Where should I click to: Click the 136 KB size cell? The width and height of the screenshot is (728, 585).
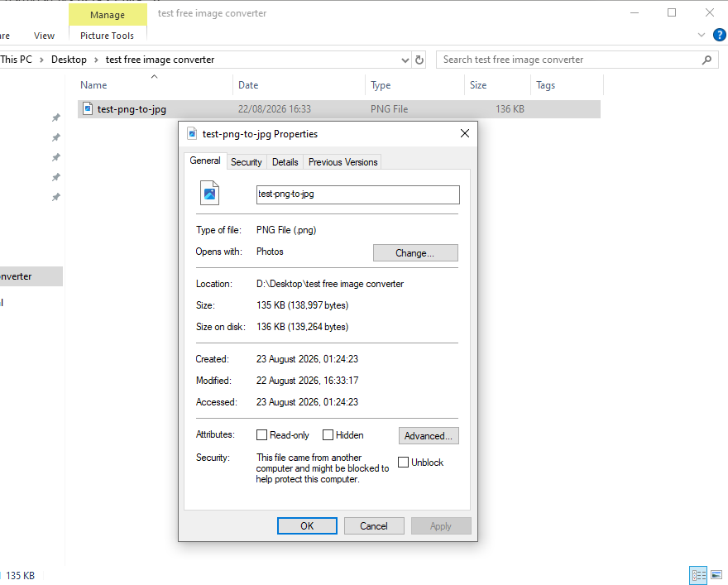(x=510, y=109)
